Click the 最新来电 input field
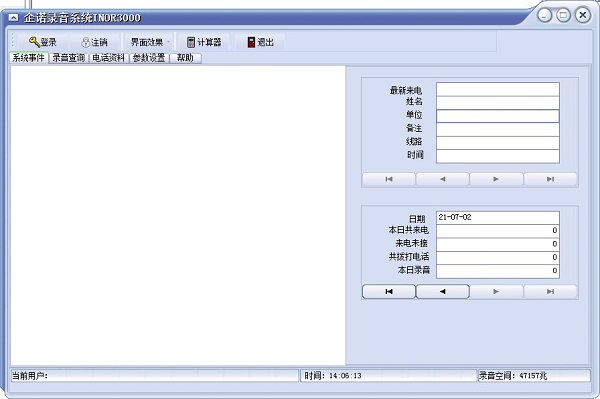This screenshot has height=399, width=600. 498,89
